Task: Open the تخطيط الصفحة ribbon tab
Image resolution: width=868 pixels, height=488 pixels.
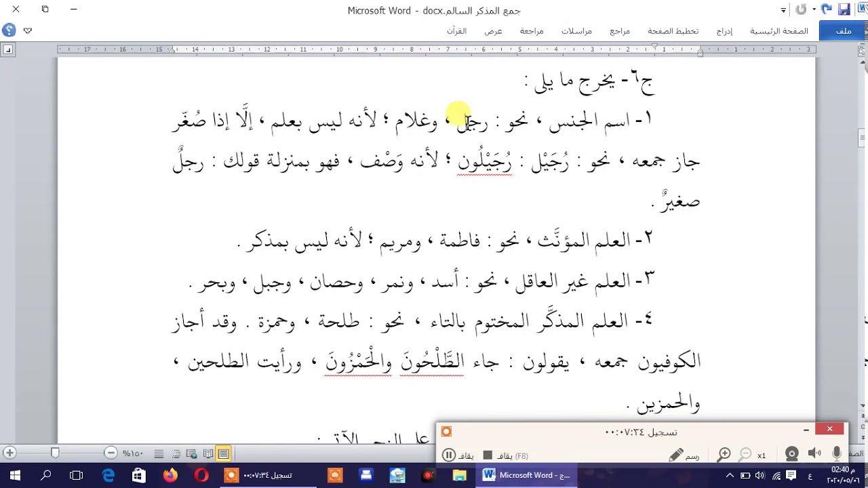Action: coord(673,31)
